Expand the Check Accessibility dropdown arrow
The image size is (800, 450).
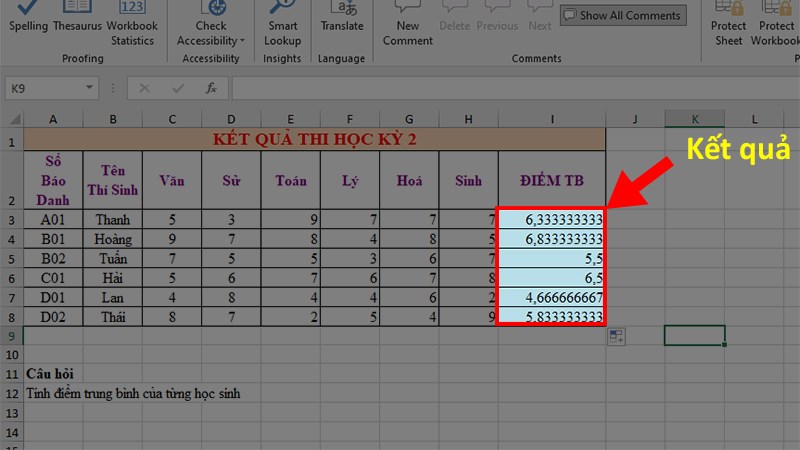(x=242, y=41)
